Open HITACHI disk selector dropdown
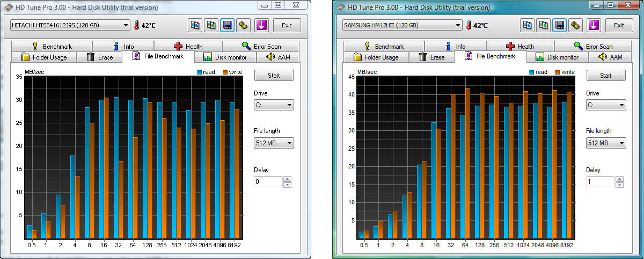This screenshot has width=644, height=259. coord(70,25)
